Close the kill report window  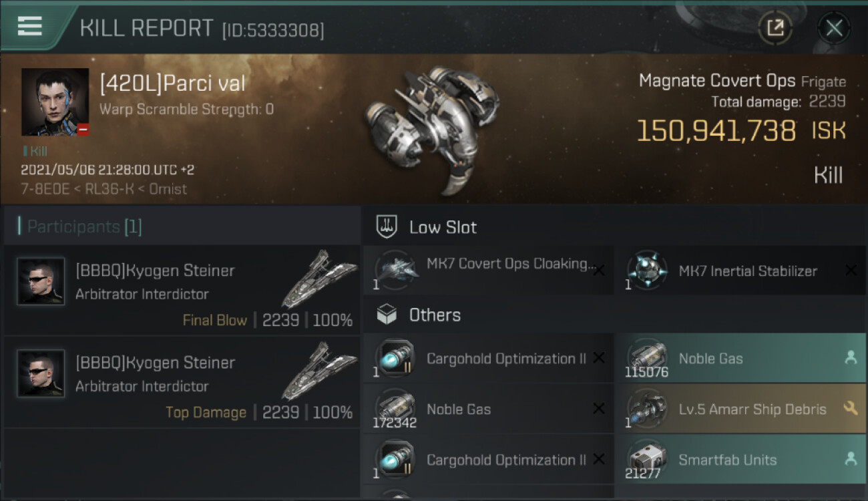click(834, 28)
